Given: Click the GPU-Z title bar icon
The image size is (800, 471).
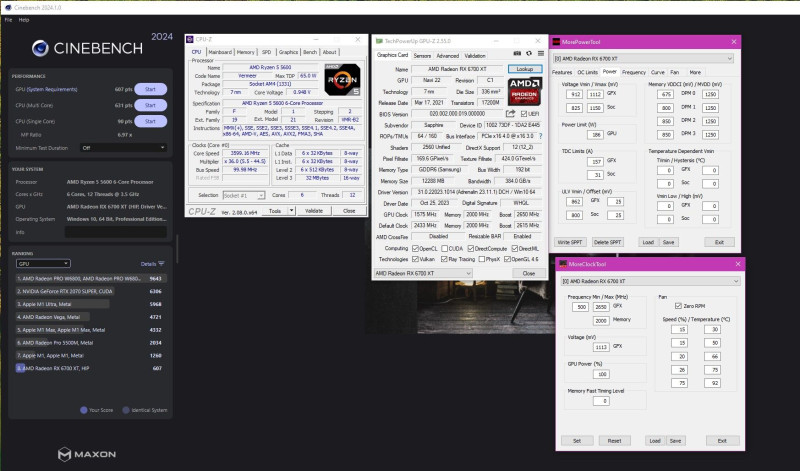Looking at the screenshot, I should [x=379, y=41].
